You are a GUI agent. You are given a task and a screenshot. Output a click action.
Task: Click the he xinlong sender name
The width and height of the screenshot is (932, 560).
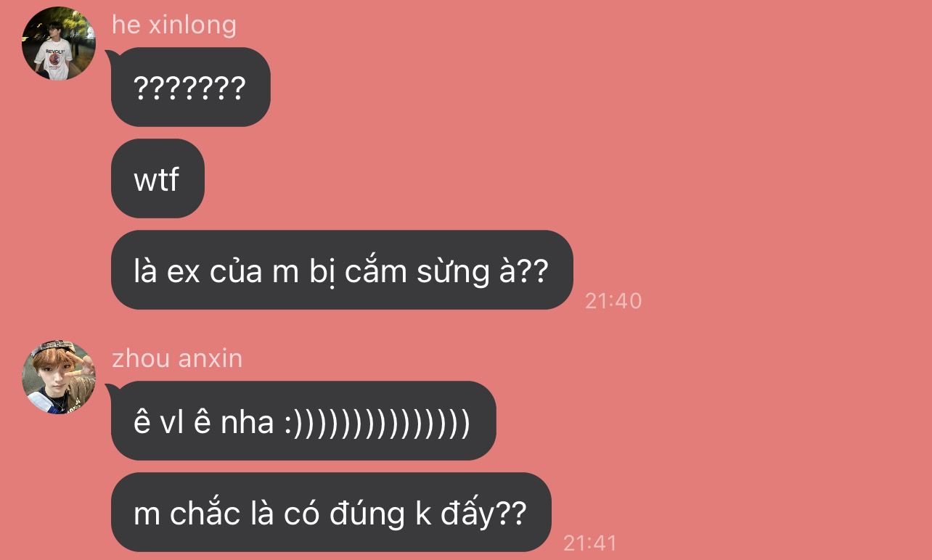click(x=174, y=25)
